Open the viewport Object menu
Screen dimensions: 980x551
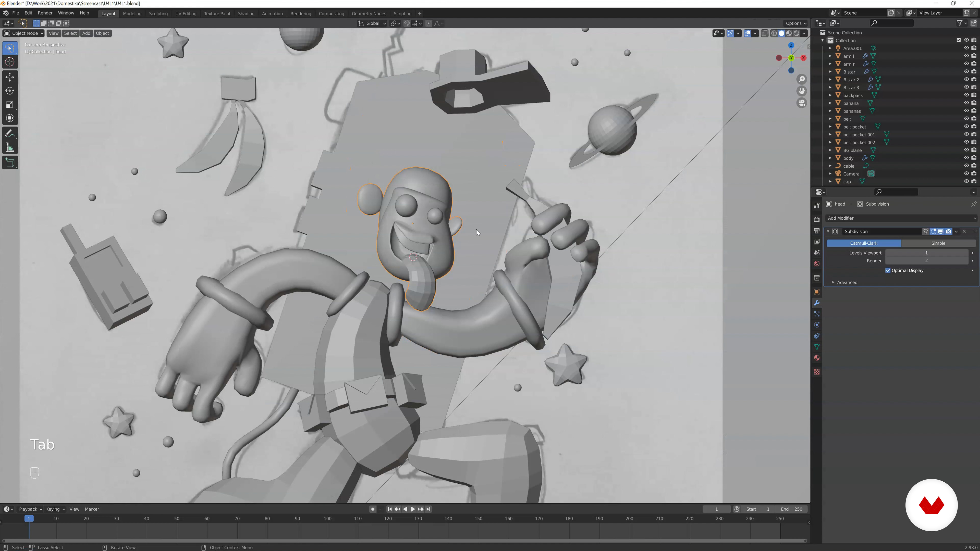pyautogui.click(x=102, y=33)
